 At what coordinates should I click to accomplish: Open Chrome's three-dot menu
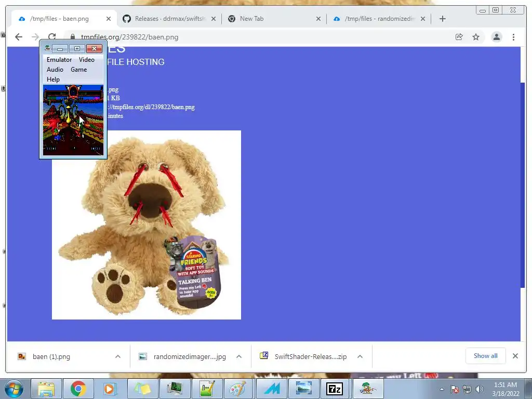pos(513,37)
